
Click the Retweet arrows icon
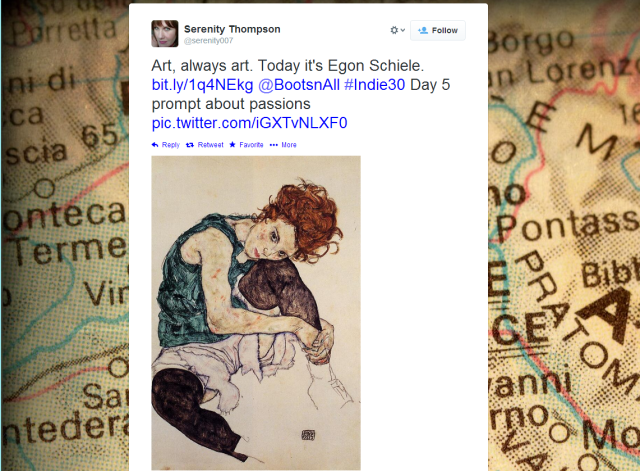(190, 145)
